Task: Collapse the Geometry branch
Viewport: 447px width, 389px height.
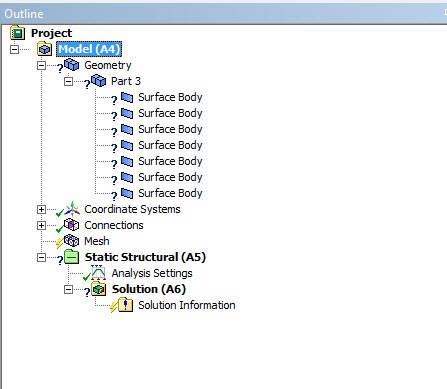Action: point(41,65)
